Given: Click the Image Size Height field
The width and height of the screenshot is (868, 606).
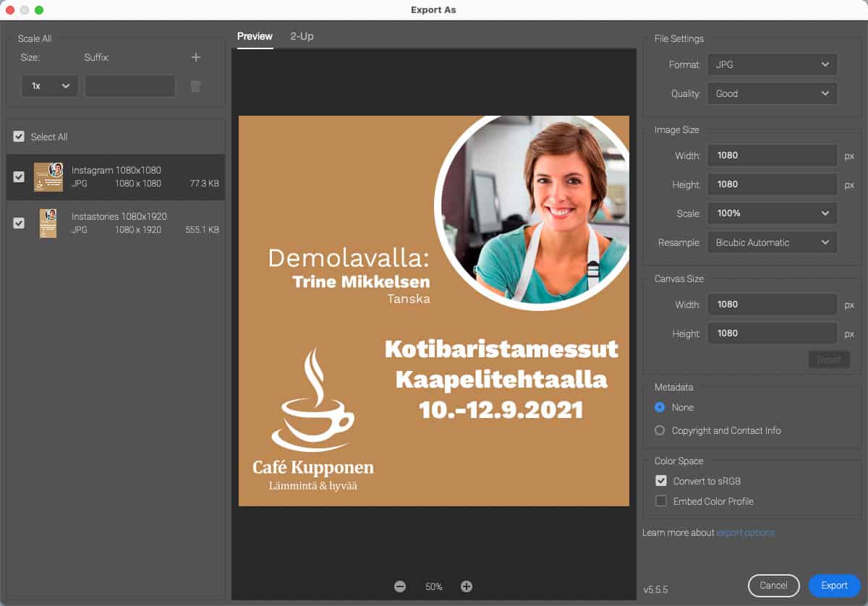Looking at the screenshot, I should (772, 184).
